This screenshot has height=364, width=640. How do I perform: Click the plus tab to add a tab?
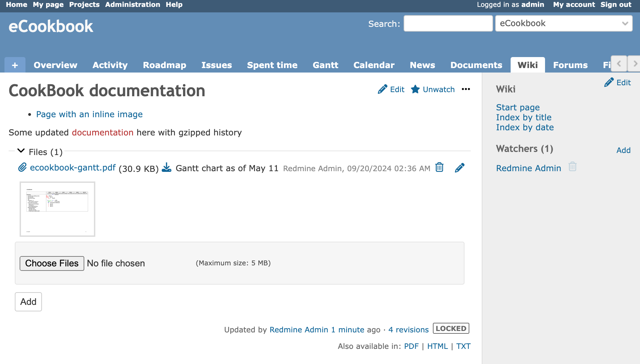(x=14, y=65)
